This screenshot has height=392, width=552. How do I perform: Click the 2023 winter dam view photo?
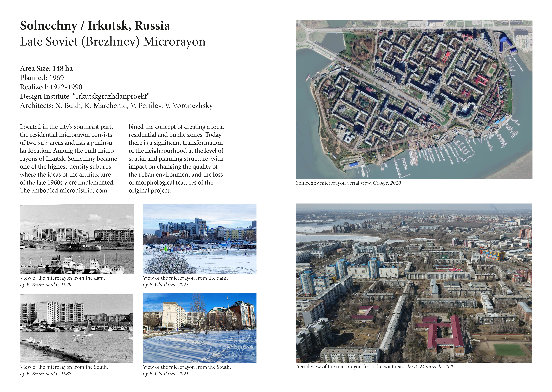pyautogui.click(x=199, y=239)
